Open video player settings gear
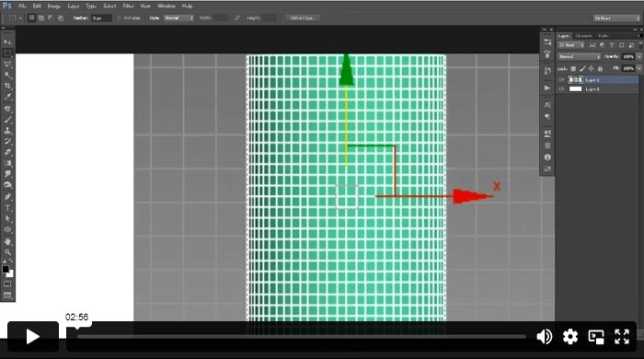Screen dimensions: 644x359 (x=570, y=337)
